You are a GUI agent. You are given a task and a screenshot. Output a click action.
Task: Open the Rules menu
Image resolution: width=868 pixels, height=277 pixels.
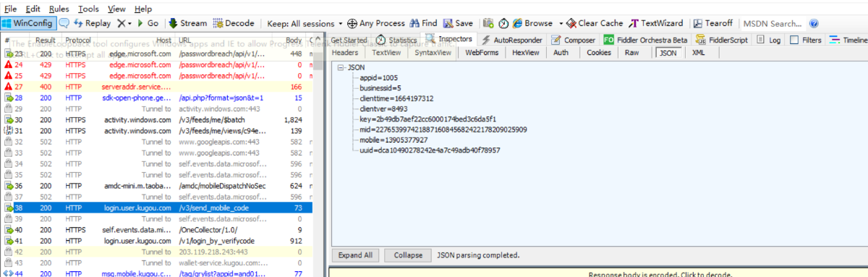click(59, 9)
